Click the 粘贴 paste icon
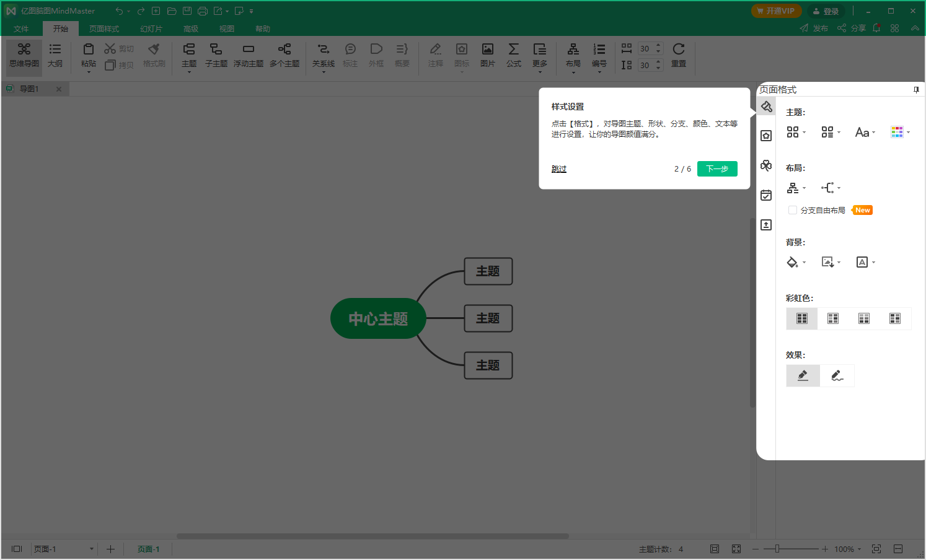 click(x=89, y=49)
